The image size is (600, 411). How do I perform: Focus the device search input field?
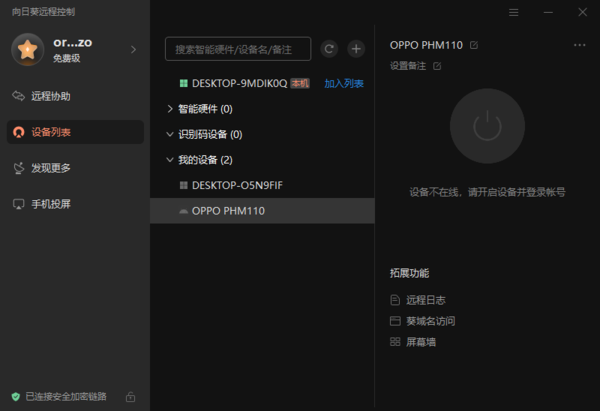point(238,49)
